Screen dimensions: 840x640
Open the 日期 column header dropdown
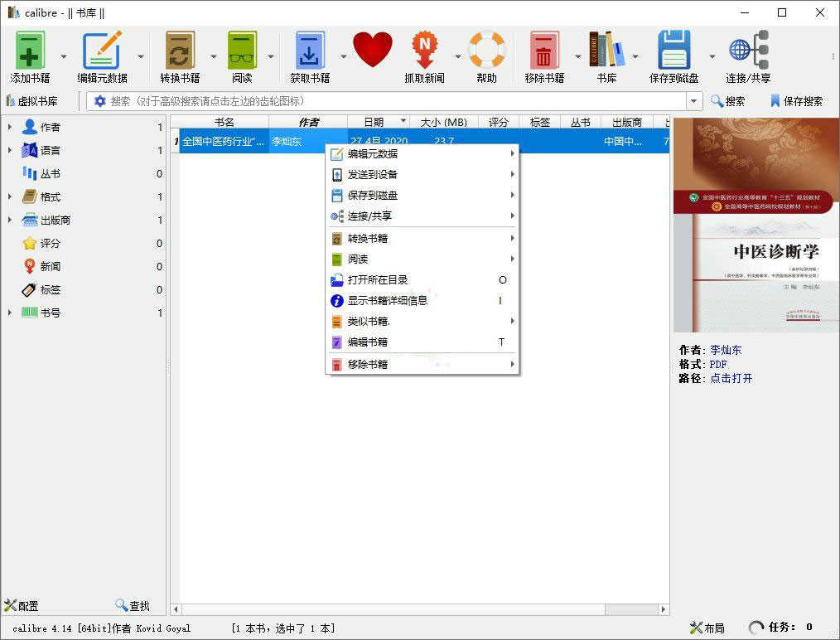[402, 122]
